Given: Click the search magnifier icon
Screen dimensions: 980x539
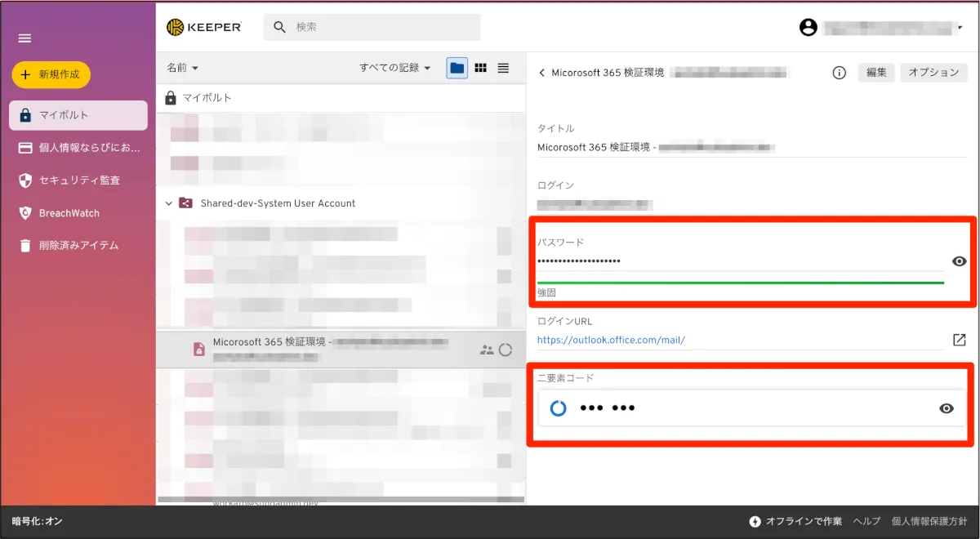Looking at the screenshot, I should [279, 27].
